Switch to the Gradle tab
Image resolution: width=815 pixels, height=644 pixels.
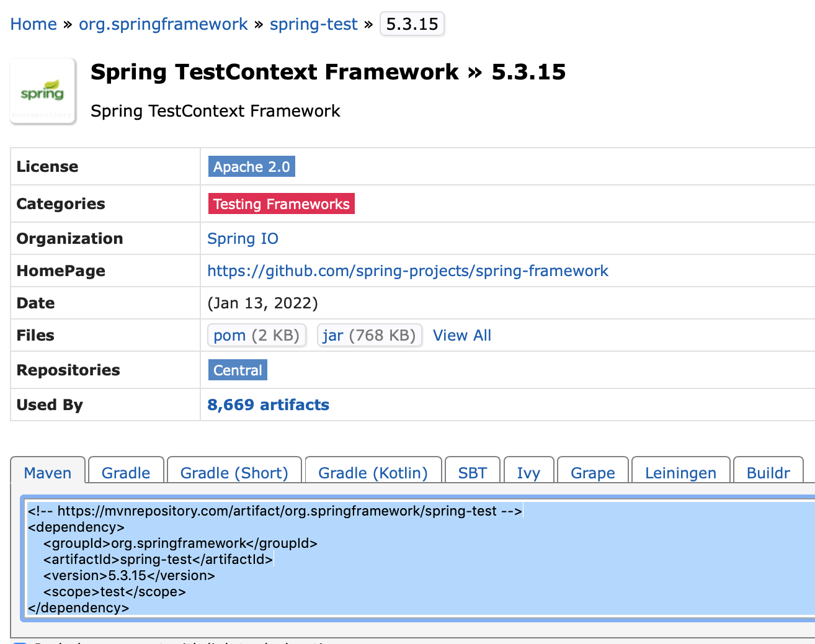coord(126,472)
